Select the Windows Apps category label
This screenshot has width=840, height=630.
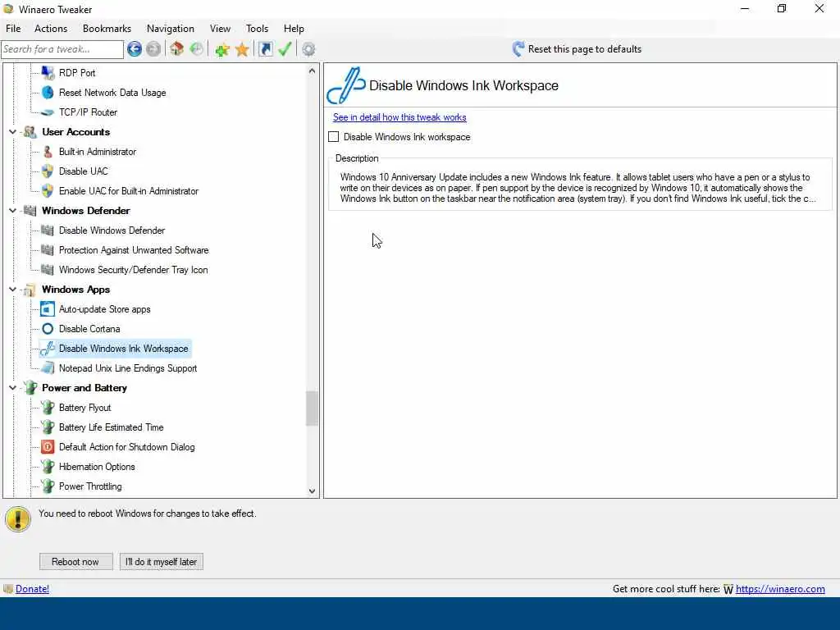(x=75, y=290)
